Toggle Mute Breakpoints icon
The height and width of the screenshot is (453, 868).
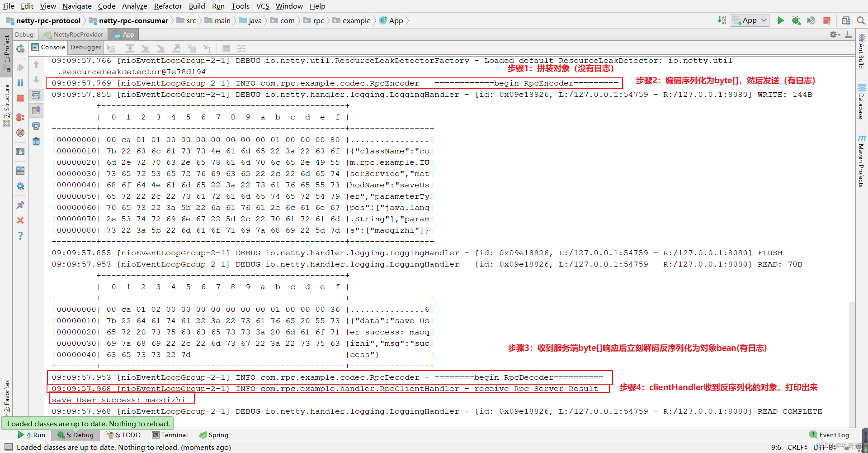20,133
